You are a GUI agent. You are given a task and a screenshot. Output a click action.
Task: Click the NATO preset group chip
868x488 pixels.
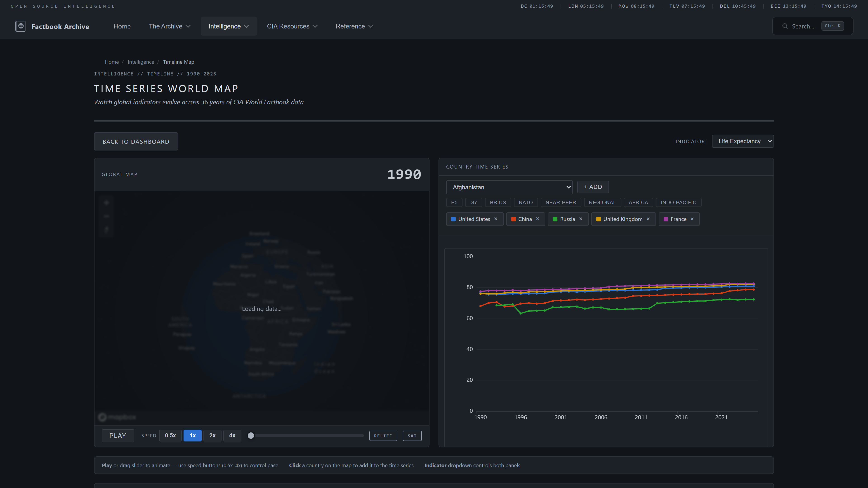tap(526, 202)
